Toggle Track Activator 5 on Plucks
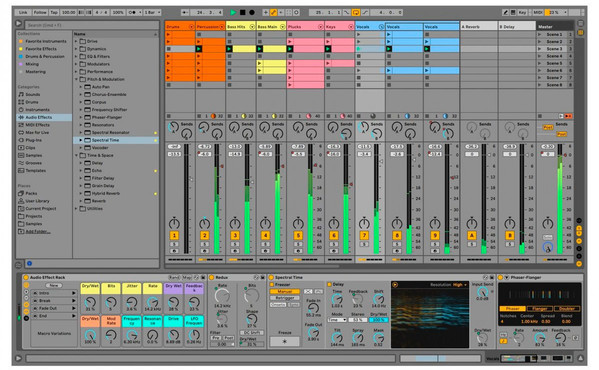Screen dimensions: 599x370 298,235
